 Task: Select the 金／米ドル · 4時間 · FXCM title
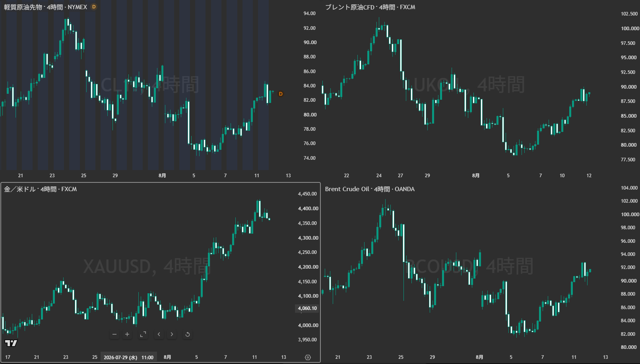point(41,189)
